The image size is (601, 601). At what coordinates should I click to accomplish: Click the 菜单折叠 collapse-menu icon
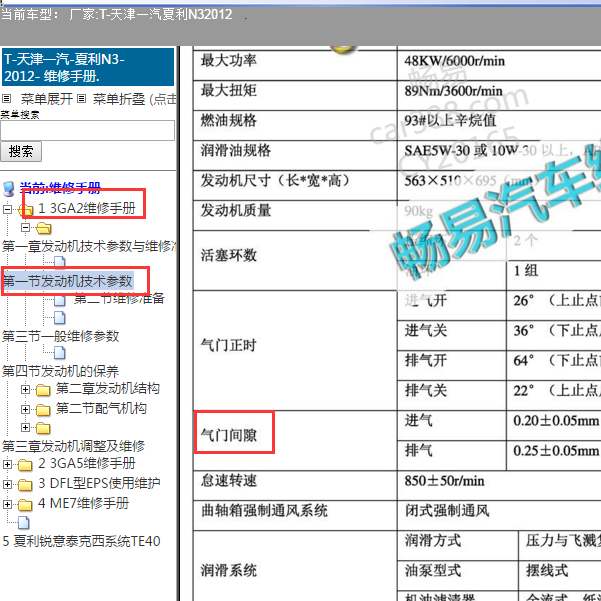81,99
